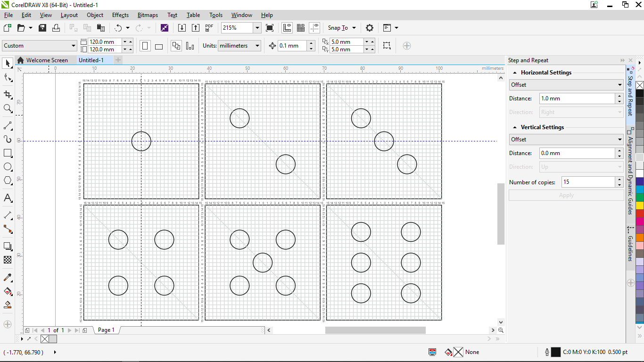
Task: Open the Effects menu
Action: (x=121, y=15)
